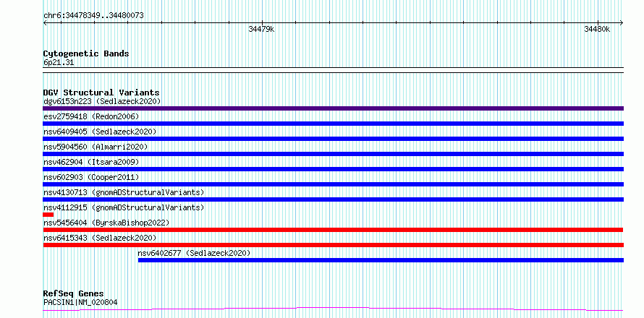Open nsv4112915 (gnomADStructuralVariants) label
The height and width of the screenshot is (318, 644).
(124, 207)
